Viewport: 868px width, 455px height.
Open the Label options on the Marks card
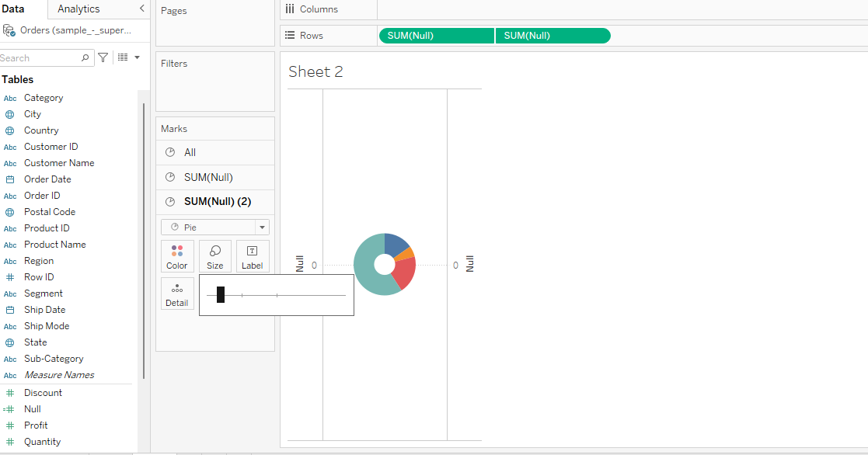253,256
